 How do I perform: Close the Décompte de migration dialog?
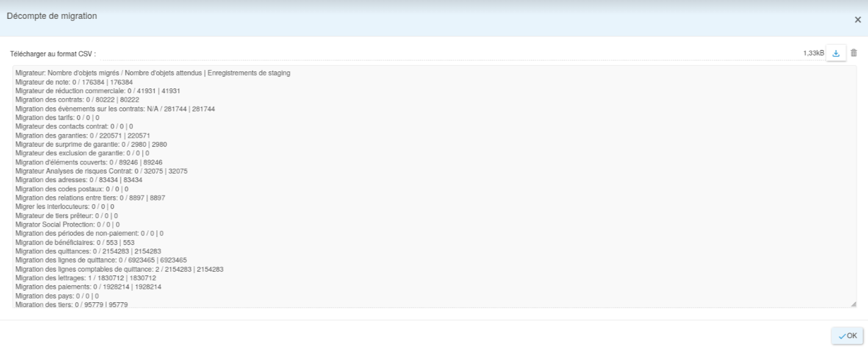point(858,19)
